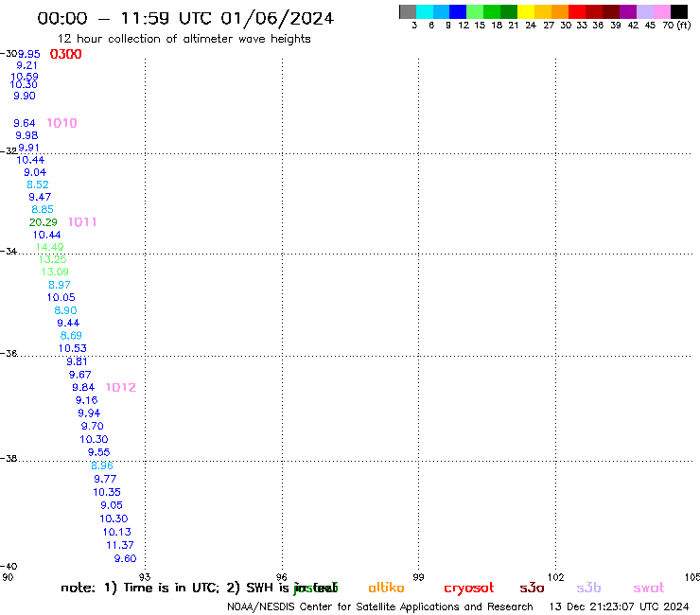Select the 9.98 wave height value
The image size is (700, 615).
(26, 136)
